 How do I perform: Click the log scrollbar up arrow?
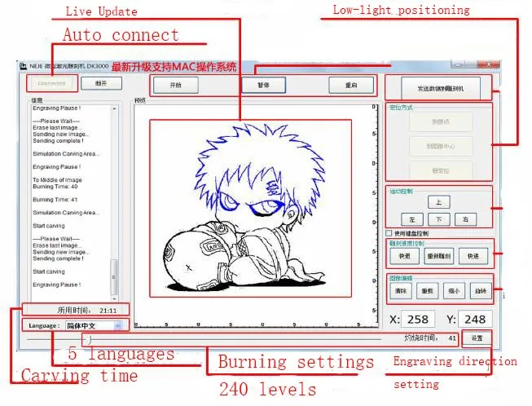point(114,108)
